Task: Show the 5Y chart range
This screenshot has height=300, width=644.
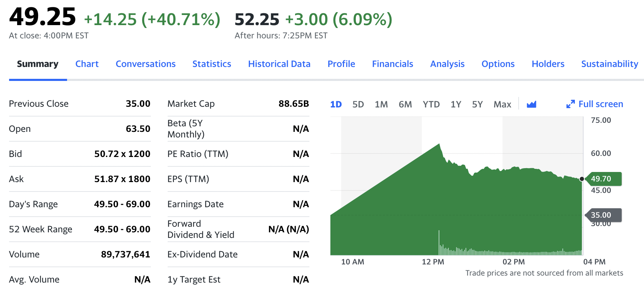Action: tap(477, 104)
